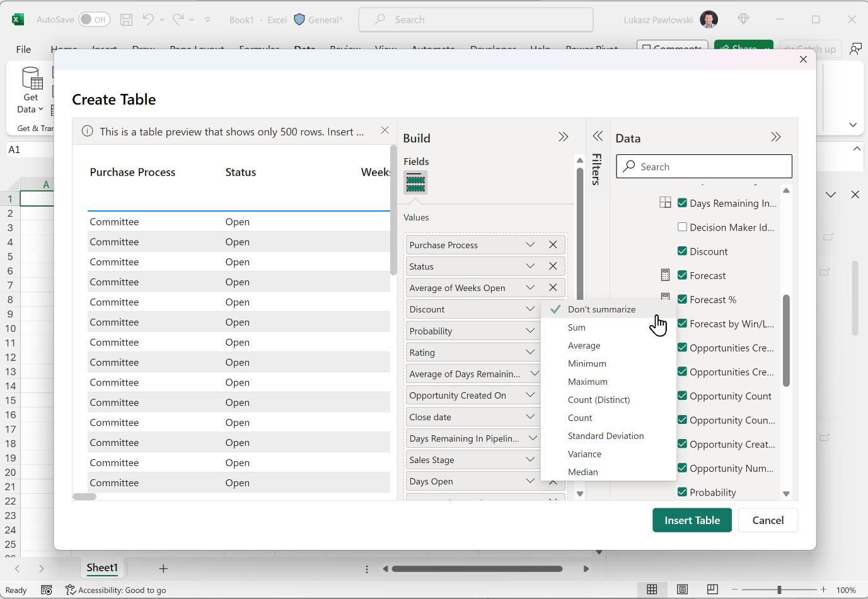The height and width of the screenshot is (599, 868).
Task: Add a new sheet with plus icon
Action: [x=163, y=569]
